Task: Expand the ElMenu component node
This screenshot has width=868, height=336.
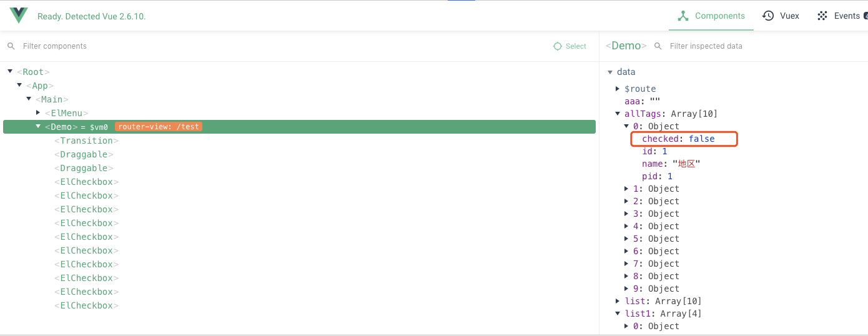Action: point(39,113)
